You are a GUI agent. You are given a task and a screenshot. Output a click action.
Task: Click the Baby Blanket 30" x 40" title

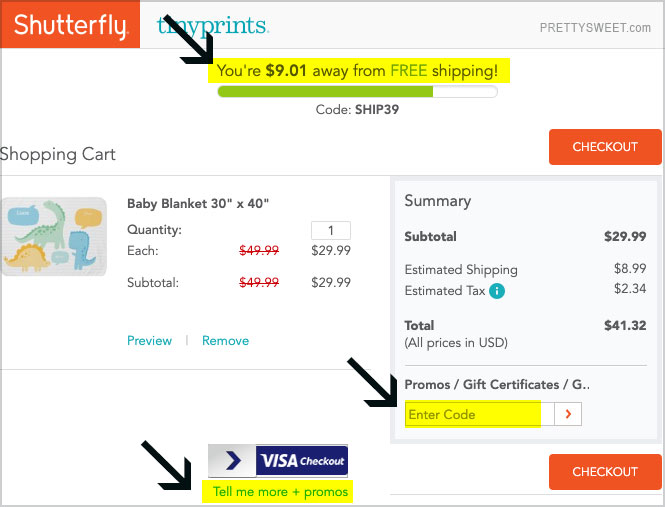point(198,204)
